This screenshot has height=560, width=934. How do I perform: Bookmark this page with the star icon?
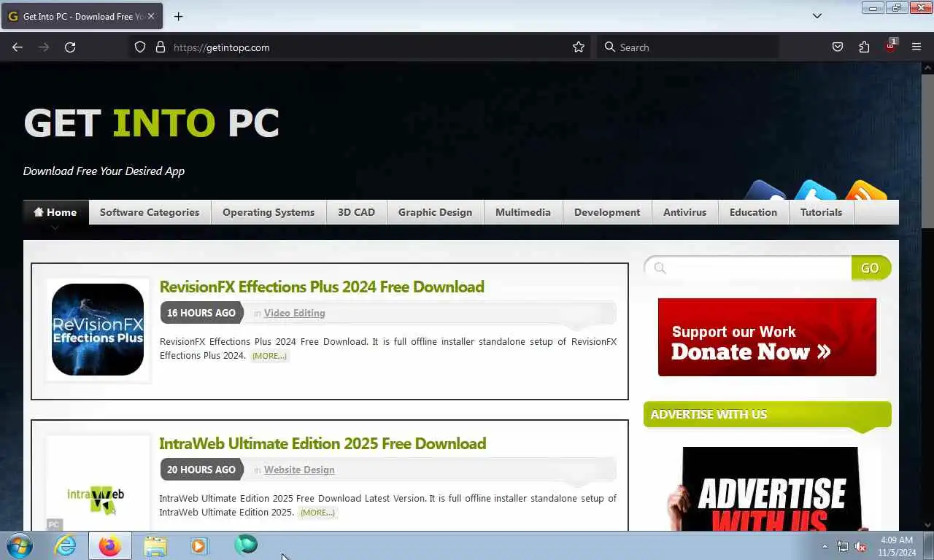coord(579,47)
